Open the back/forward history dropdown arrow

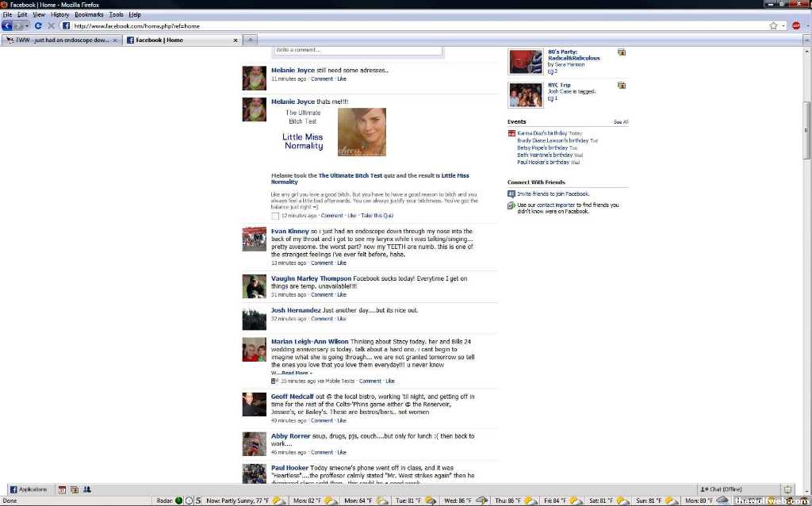coord(27,26)
